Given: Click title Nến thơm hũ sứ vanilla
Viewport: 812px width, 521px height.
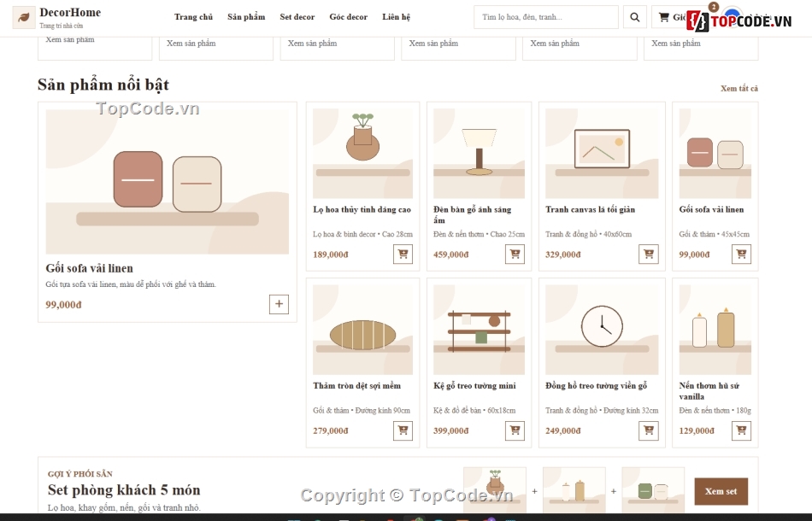Looking at the screenshot, I should 709,391.
